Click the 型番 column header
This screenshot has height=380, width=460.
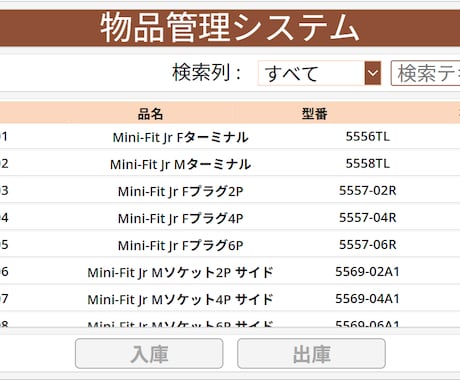click(314, 114)
